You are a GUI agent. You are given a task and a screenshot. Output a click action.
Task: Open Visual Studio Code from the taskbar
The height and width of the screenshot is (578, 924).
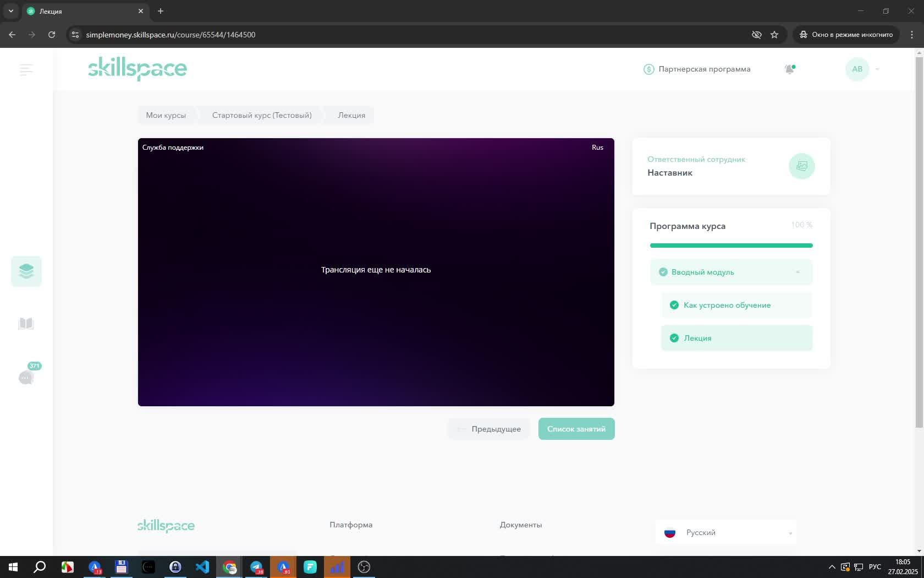(202, 567)
